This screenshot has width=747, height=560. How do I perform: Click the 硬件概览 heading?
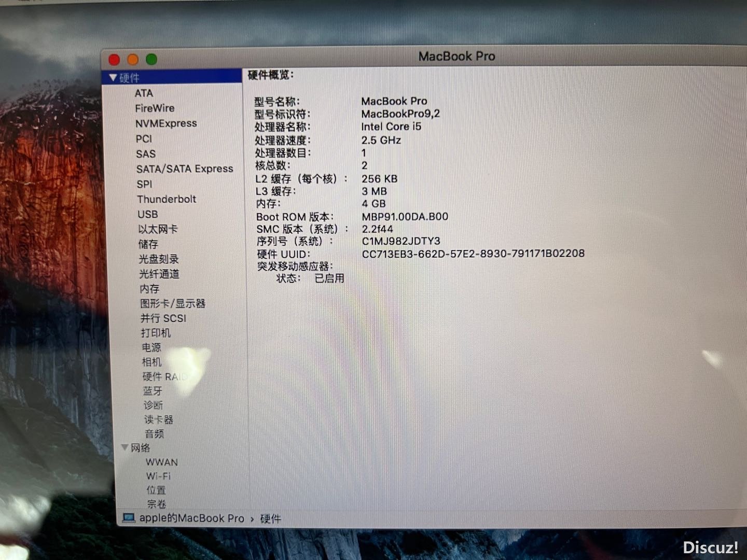point(271,75)
